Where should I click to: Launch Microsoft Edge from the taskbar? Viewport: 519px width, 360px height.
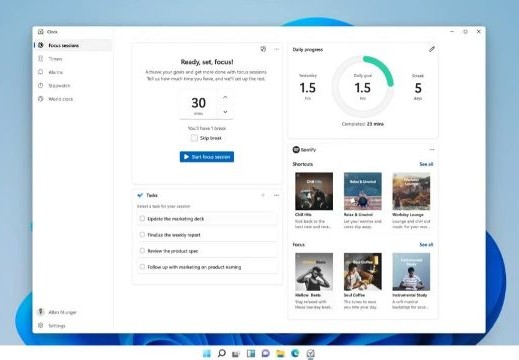pos(295,353)
